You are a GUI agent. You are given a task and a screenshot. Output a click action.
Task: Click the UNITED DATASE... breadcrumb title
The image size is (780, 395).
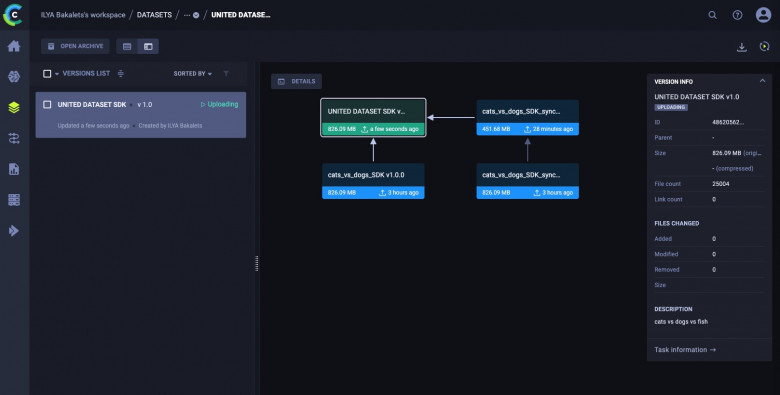tap(241, 15)
